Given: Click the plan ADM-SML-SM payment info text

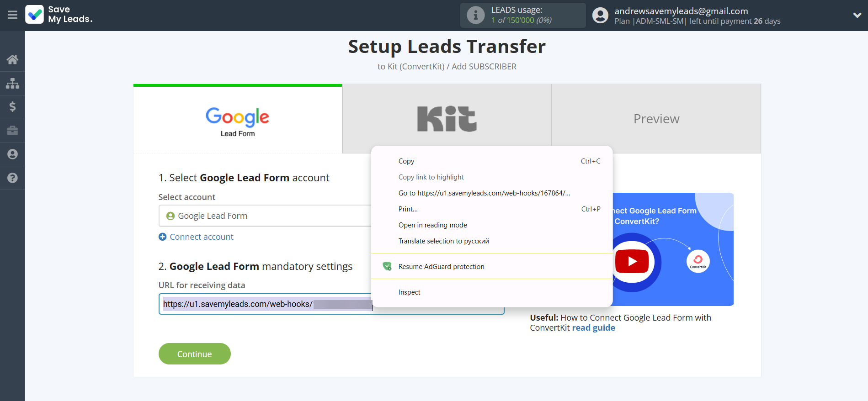Looking at the screenshot, I should [698, 21].
